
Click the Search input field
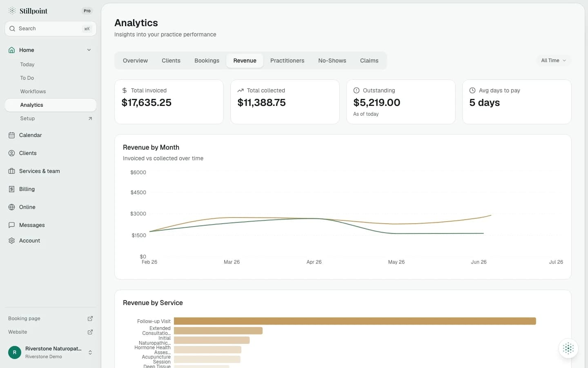51,29
